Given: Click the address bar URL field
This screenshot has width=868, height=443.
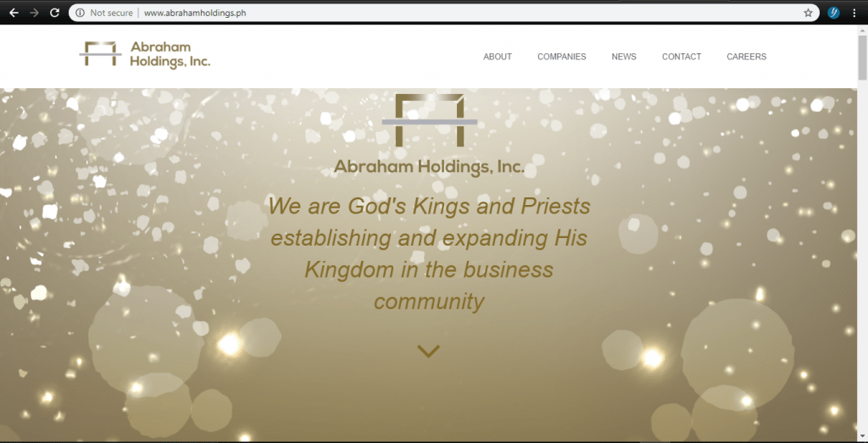Looking at the screenshot, I should 444,13.
